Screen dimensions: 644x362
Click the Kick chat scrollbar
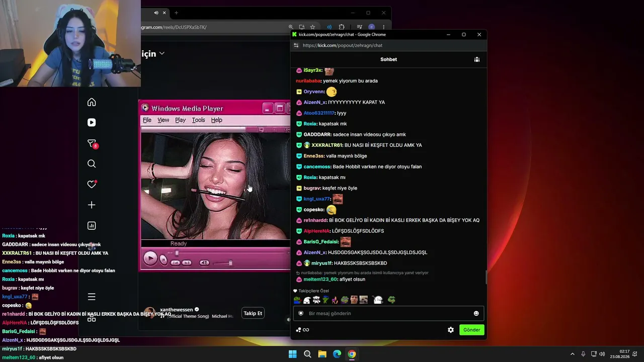(x=486, y=277)
